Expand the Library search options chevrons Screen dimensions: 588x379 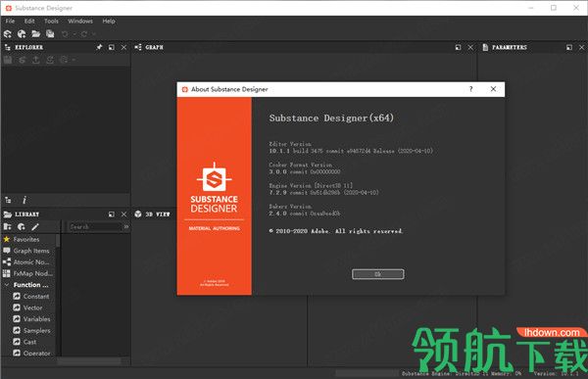click(x=126, y=227)
